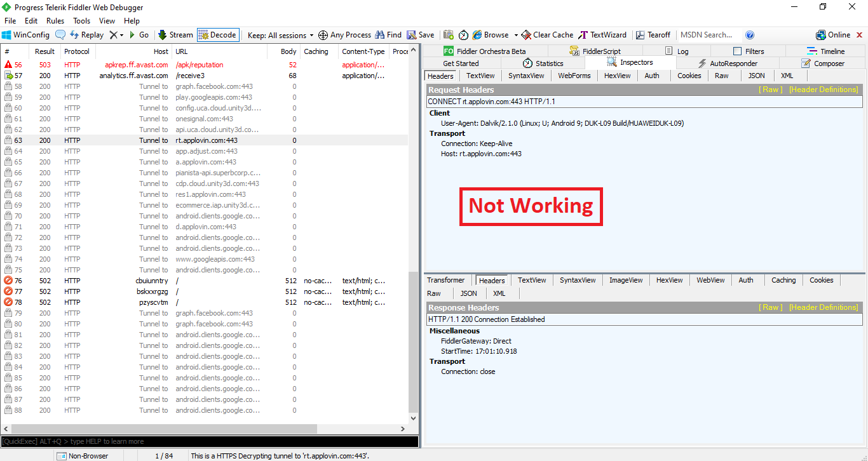Select session 56 apkrep.ff.avast.com
This screenshot has width=868, height=461.
[204, 65]
